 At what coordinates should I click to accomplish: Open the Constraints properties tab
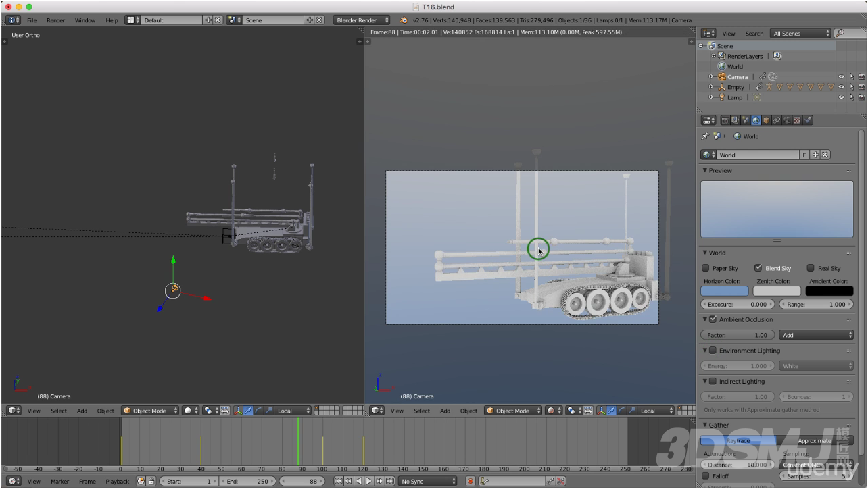(x=776, y=120)
